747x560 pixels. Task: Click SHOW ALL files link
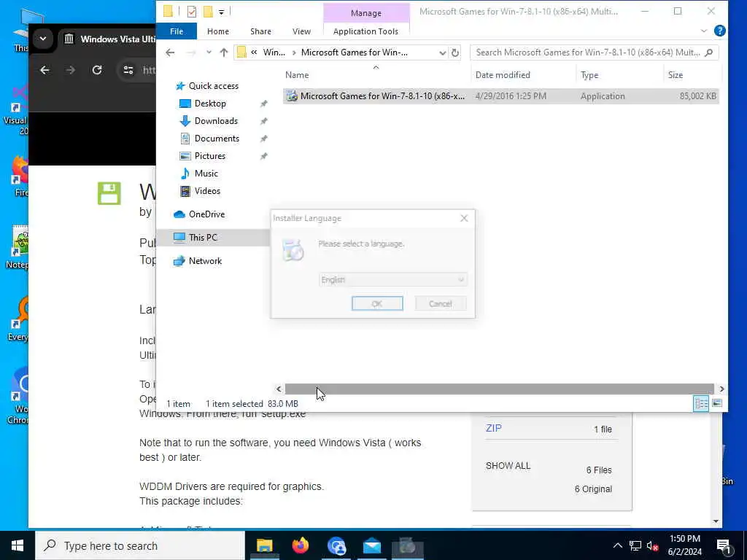(508, 466)
